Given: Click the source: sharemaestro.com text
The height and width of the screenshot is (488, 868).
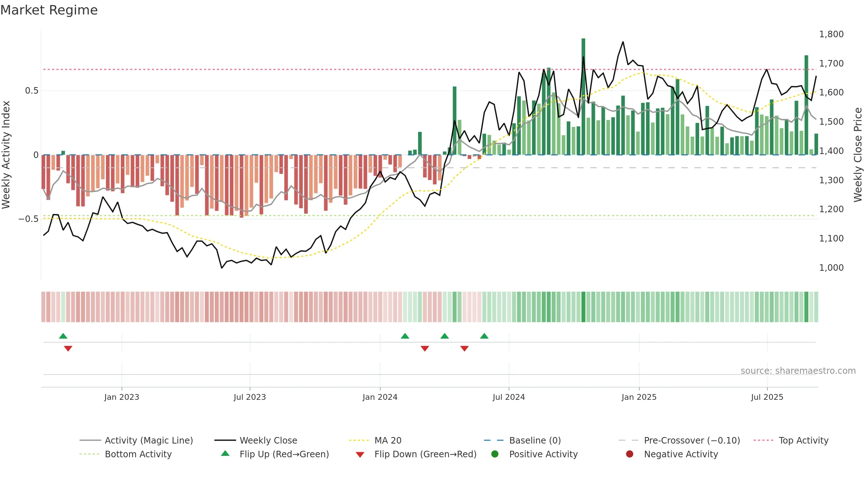Looking at the screenshot, I should (x=798, y=371).
